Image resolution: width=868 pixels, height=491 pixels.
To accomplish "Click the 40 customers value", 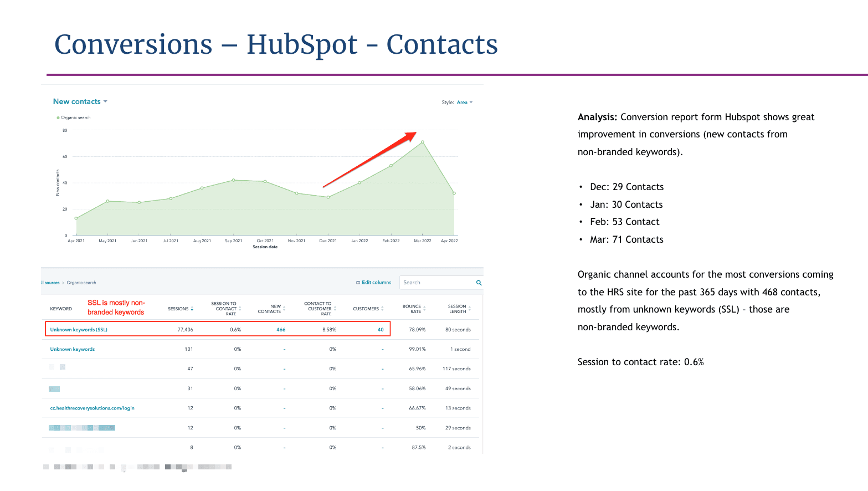I will (381, 330).
